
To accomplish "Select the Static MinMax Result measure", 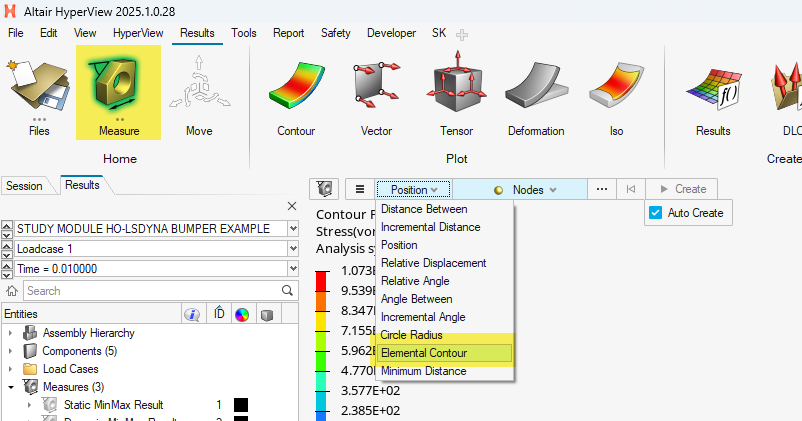I will tap(113, 405).
